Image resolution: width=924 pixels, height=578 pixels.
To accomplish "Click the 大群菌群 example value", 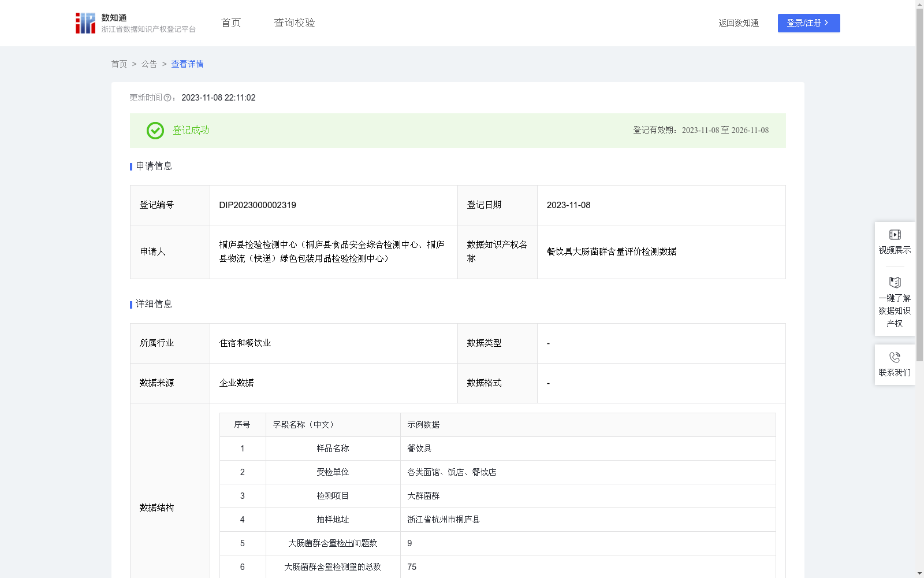I will click(x=423, y=496).
